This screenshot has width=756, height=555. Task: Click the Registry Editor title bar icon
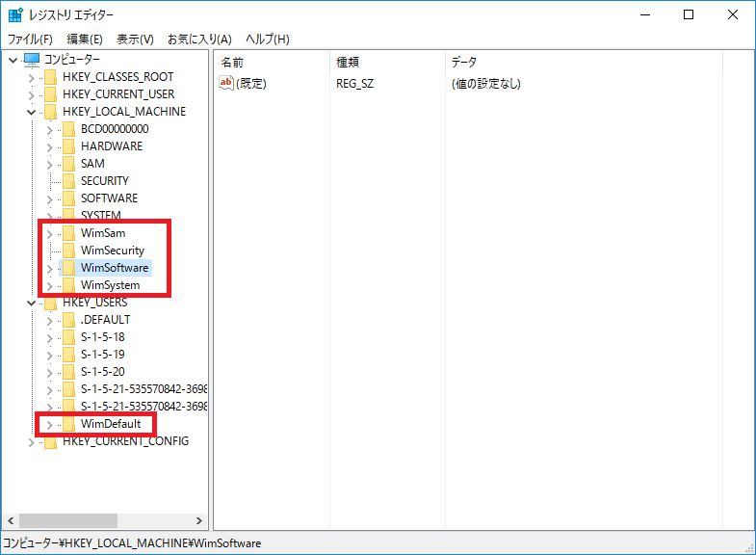(15, 15)
